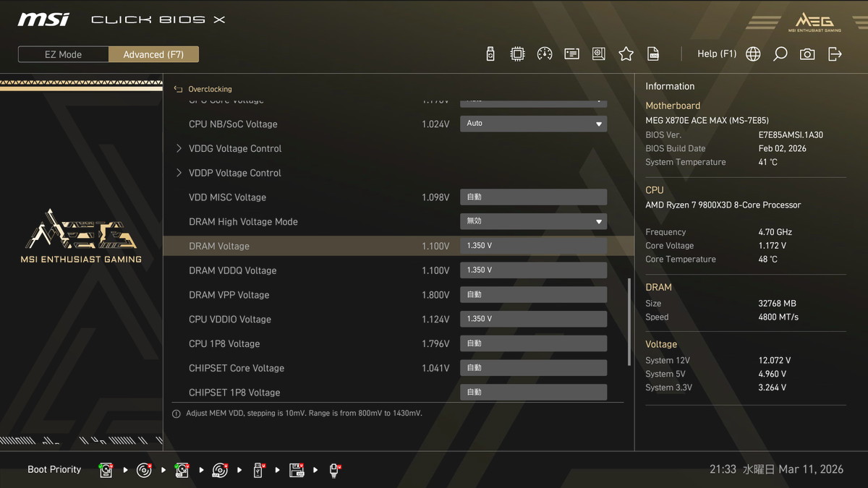This screenshot has width=868, height=488.
Task: Open the USB flash BIOS update icon
Action: pyautogui.click(x=490, y=54)
